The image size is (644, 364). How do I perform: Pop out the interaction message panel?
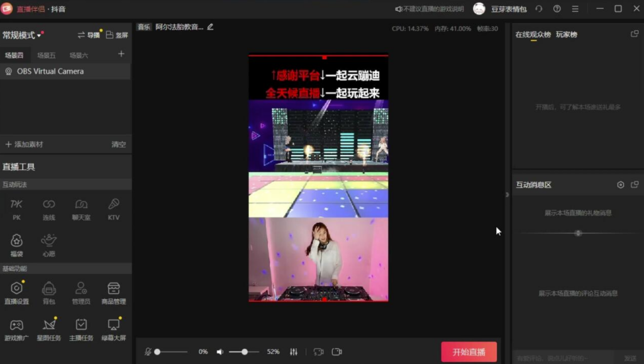pos(635,185)
